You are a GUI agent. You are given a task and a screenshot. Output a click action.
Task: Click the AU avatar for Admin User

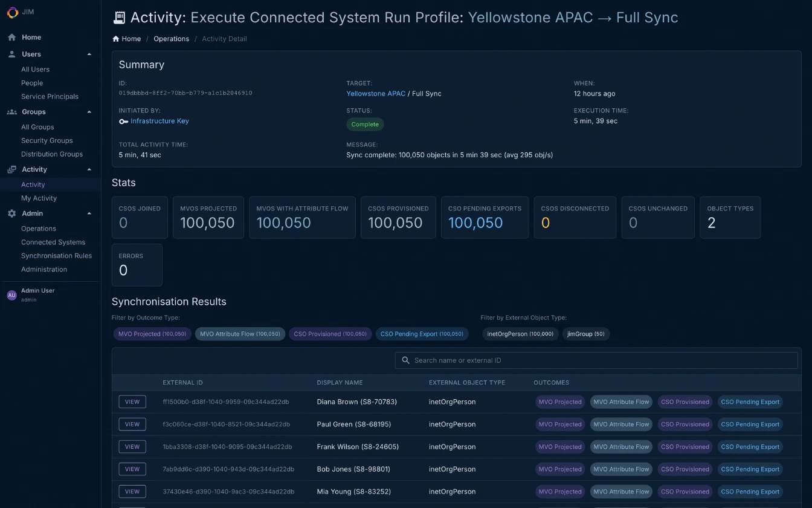coord(11,295)
